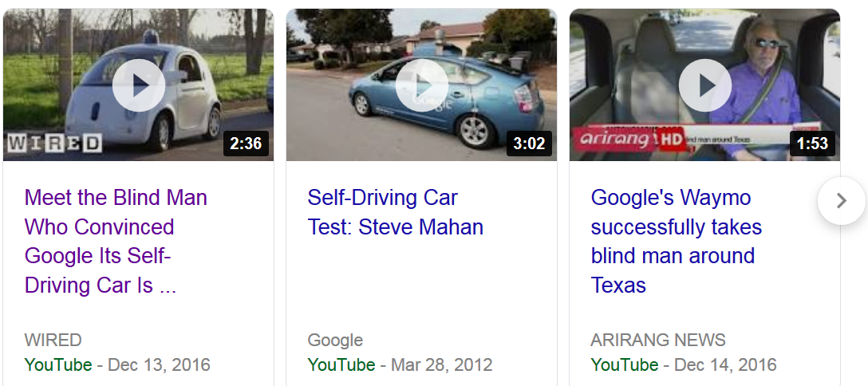Viewport: 868px width, 386px height.
Task: Click the 1:53 duration badge
Action: coord(812,144)
